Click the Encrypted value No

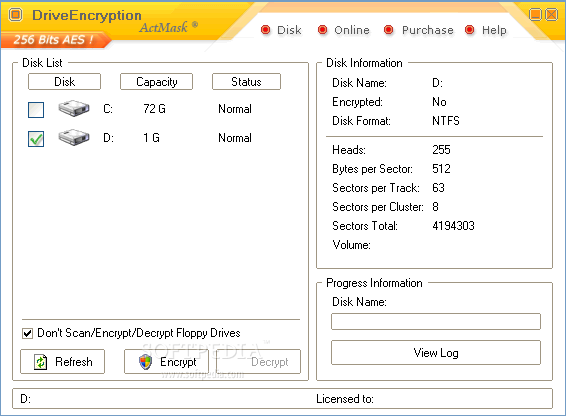439,102
